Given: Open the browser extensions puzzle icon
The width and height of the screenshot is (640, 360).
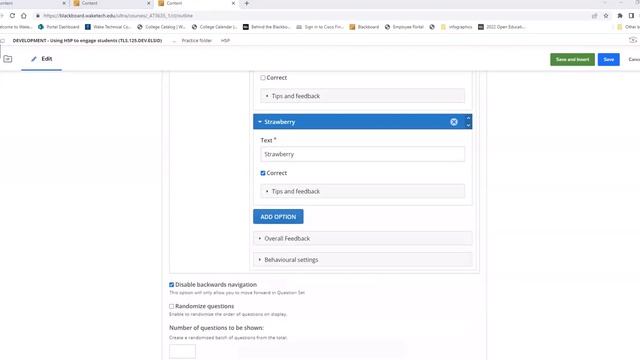Looking at the screenshot, I should point(620,16).
